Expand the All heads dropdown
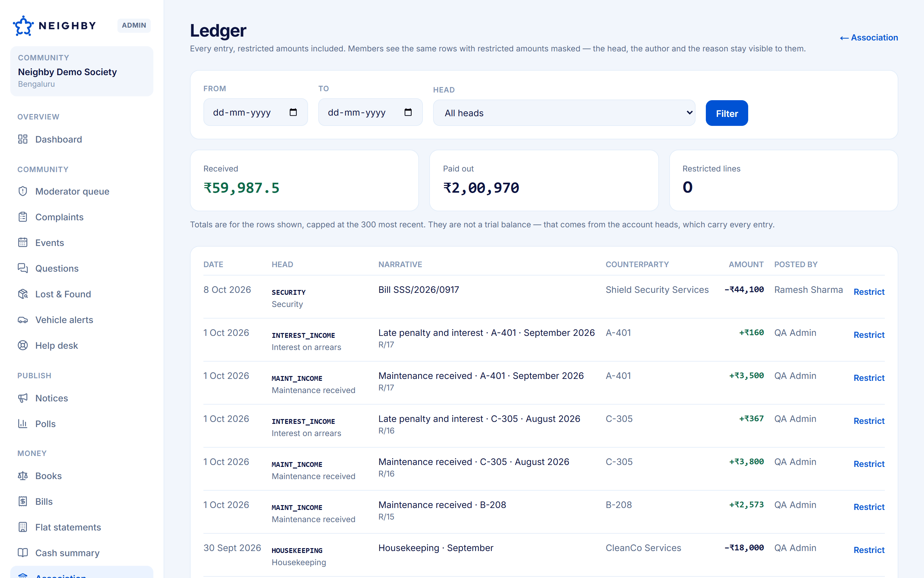Viewport: 924px width, 578px height. tap(564, 113)
